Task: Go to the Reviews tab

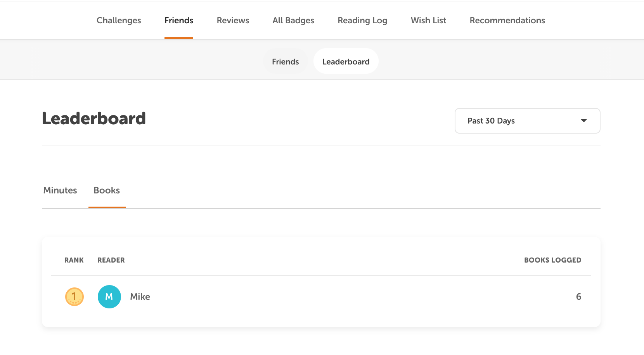Action: click(233, 20)
